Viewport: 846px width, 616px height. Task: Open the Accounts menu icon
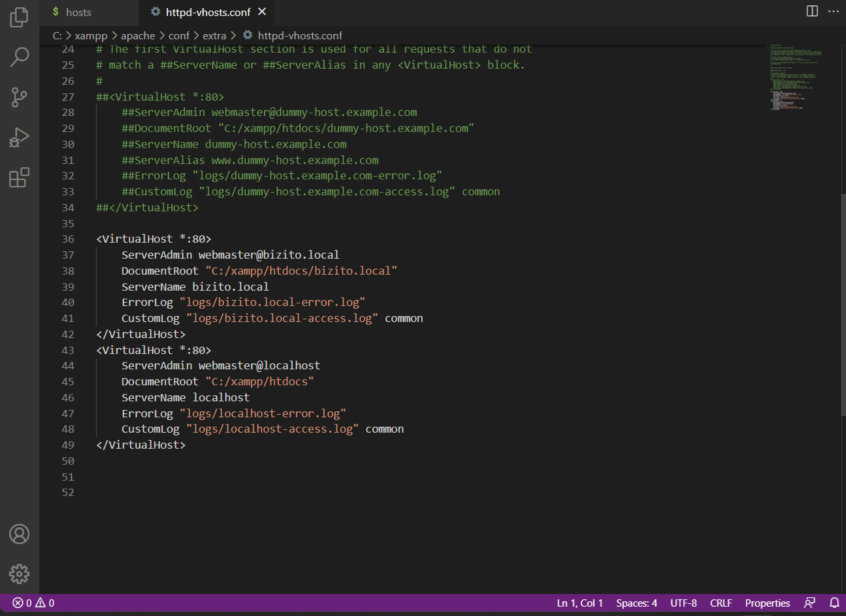(19, 534)
